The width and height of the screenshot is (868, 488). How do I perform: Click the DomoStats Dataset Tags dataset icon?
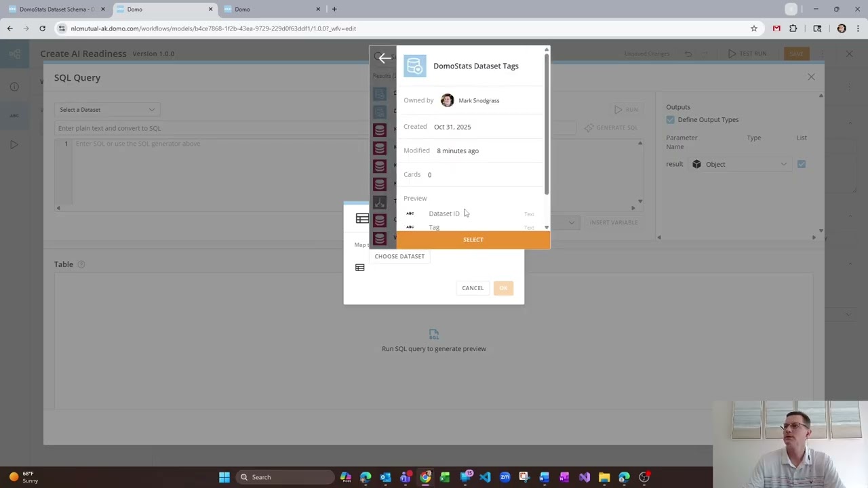point(415,66)
